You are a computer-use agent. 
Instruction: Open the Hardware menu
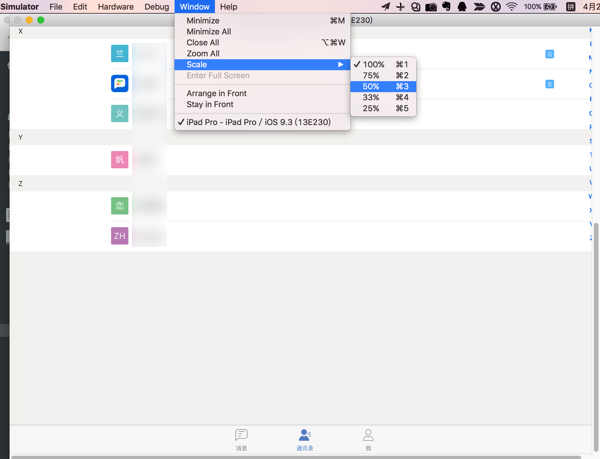[116, 7]
